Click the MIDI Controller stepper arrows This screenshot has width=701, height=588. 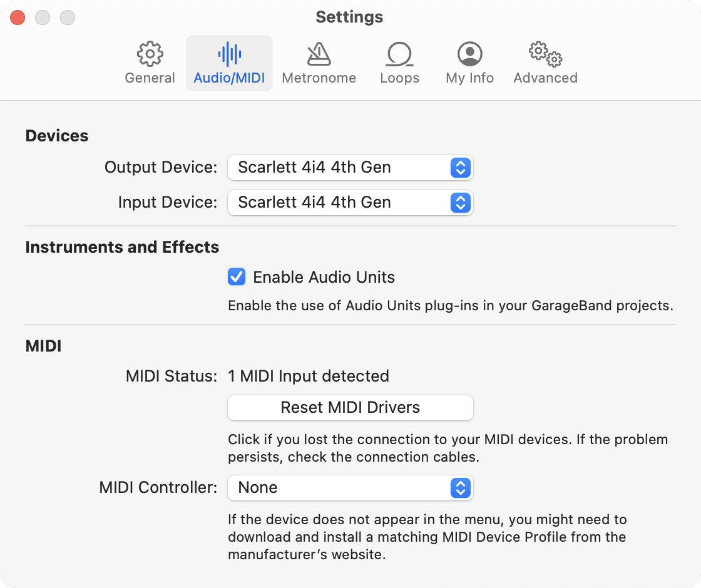460,488
